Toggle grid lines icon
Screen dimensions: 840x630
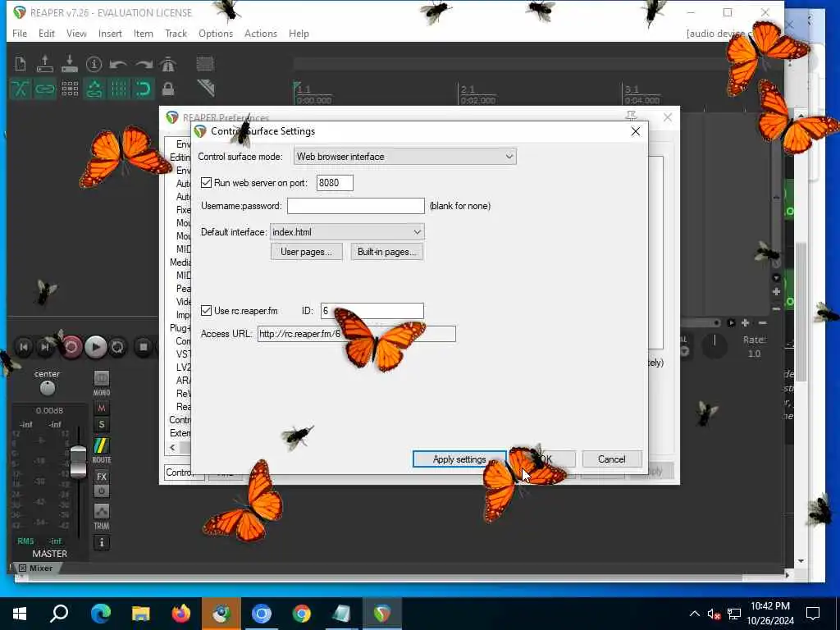pos(119,89)
